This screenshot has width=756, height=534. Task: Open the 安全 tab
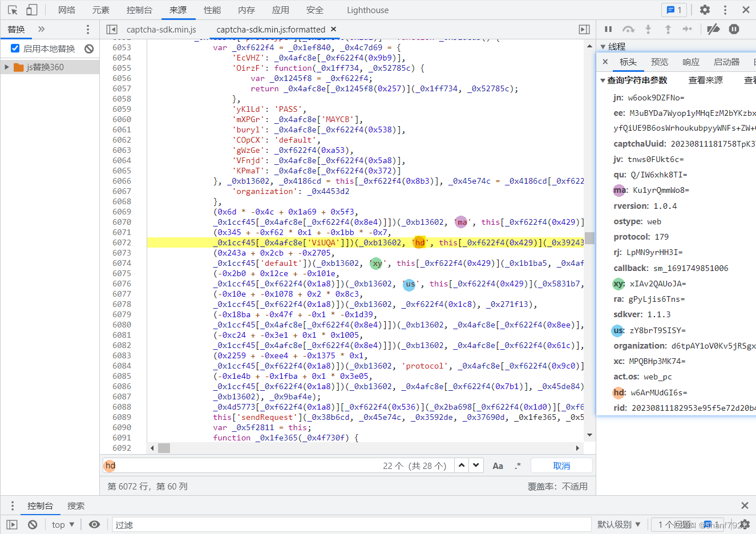point(315,10)
